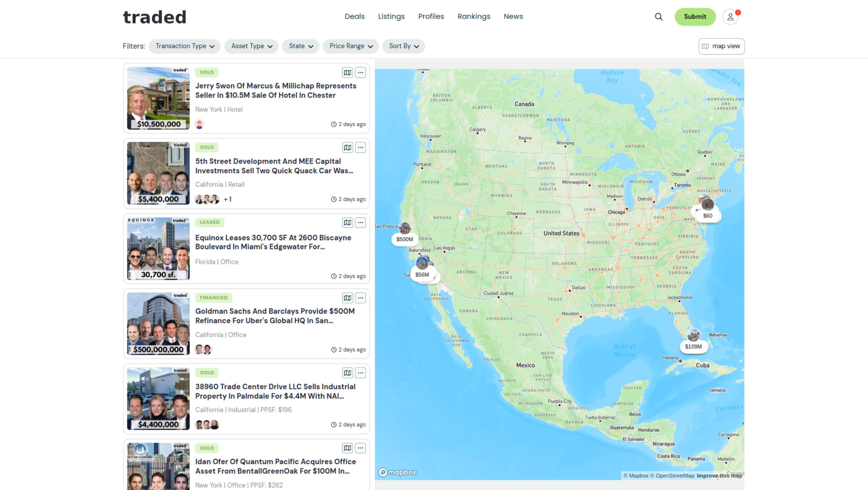Show 38960 Trade Center Drive on map
Viewport: 868px width, 490px height.
[348, 373]
